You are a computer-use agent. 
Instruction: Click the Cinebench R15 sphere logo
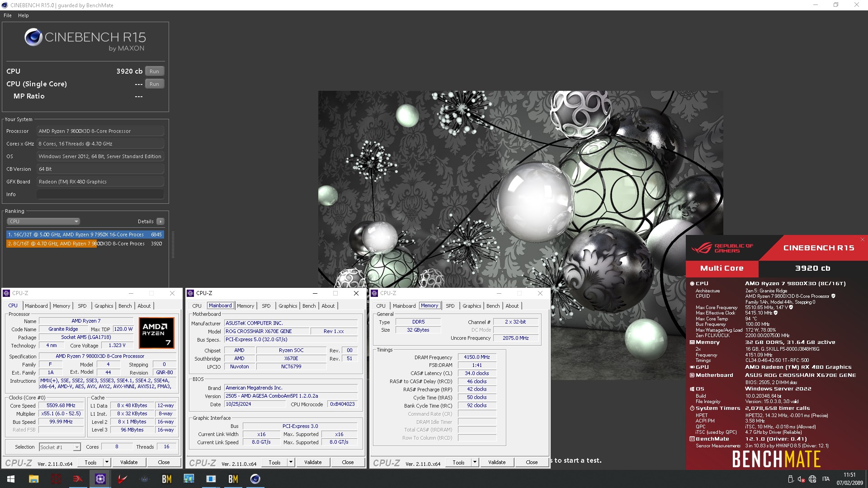[33, 38]
